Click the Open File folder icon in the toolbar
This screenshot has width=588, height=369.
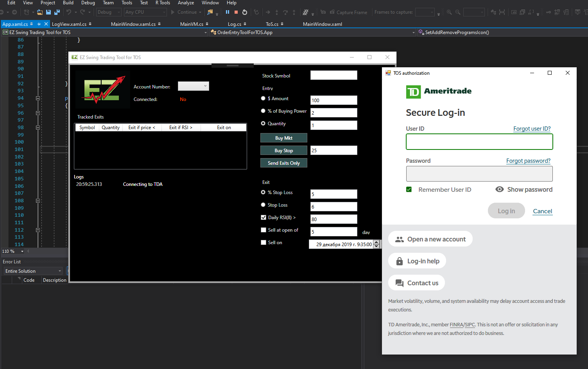[x=40, y=12]
